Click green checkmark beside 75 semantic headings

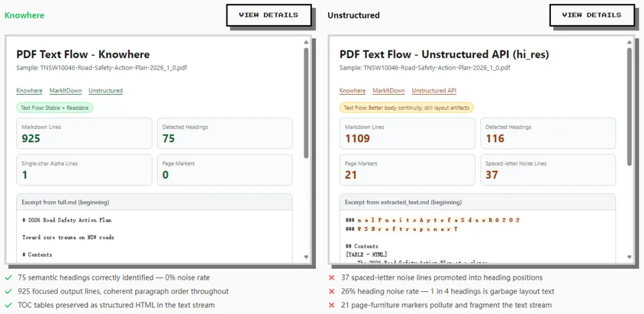pyautogui.click(x=8, y=278)
